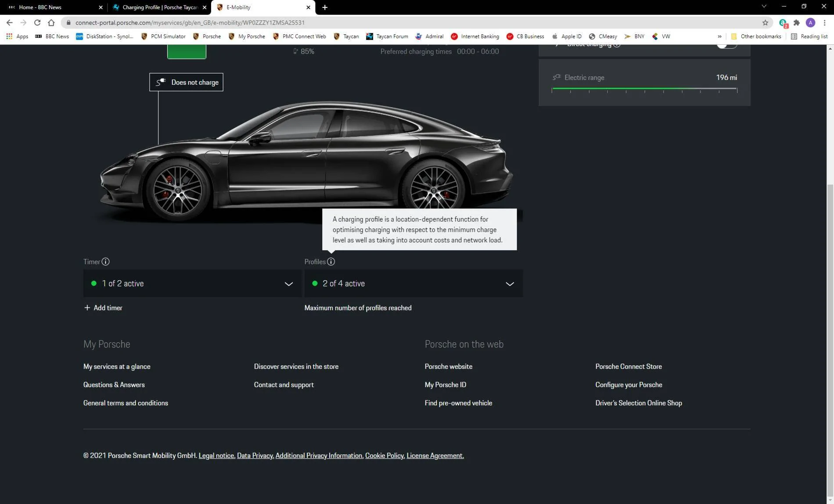Expand the Timer 1 of 2 active dropdown
The height and width of the screenshot is (504, 834).
tap(192, 284)
